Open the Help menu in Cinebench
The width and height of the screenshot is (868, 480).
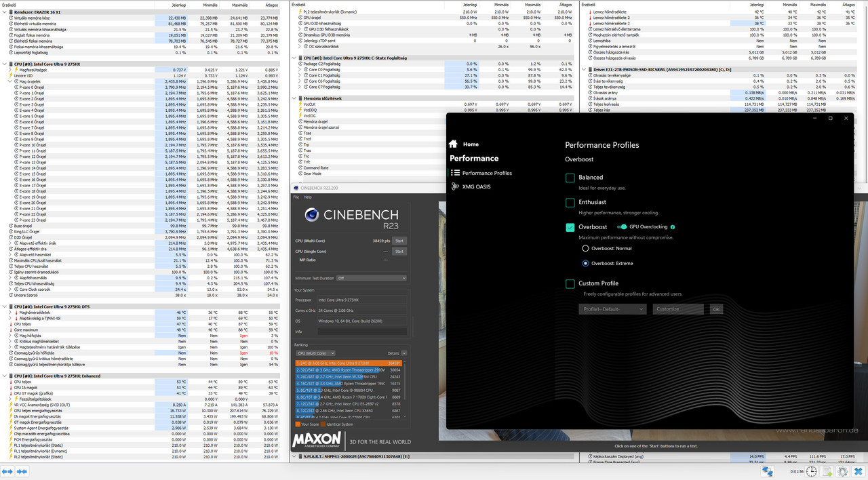(x=308, y=197)
